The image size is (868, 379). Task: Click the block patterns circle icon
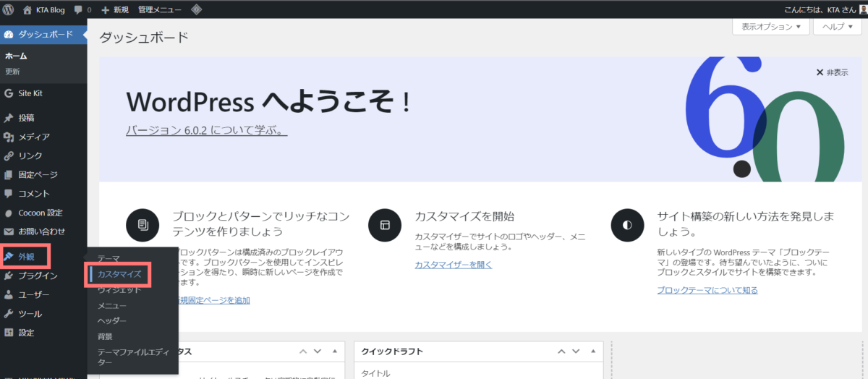pyautogui.click(x=142, y=225)
